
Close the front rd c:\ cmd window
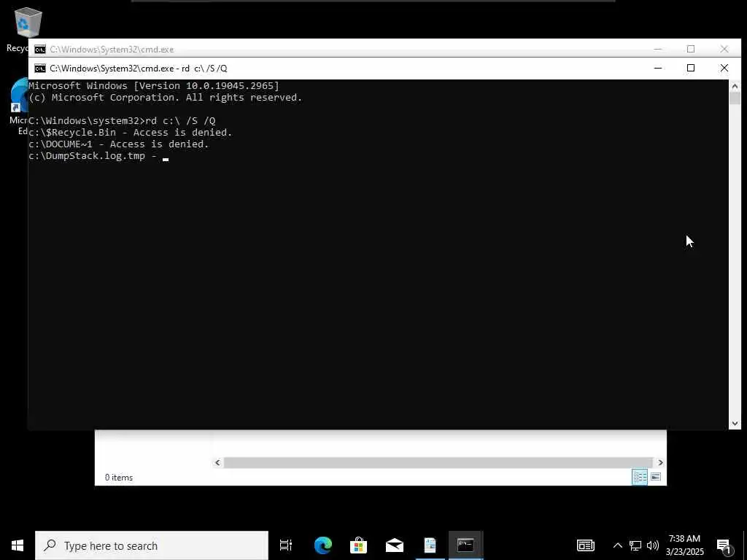click(x=724, y=68)
